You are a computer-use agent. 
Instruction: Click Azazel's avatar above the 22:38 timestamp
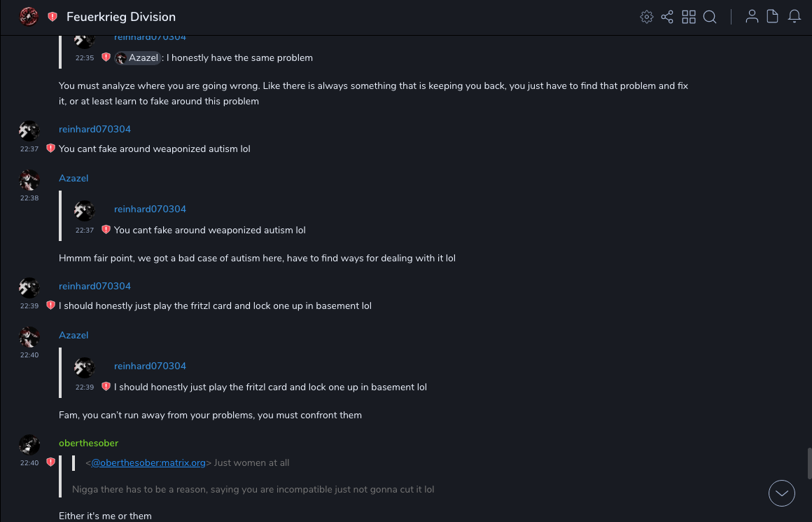pyautogui.click(x=29, y=180)
